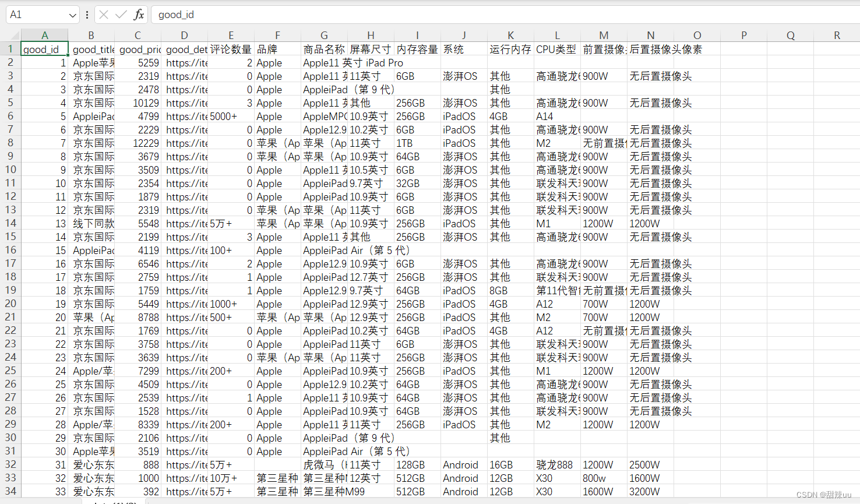
Task: Click cell A14 in CPU column
Action: 558,117
